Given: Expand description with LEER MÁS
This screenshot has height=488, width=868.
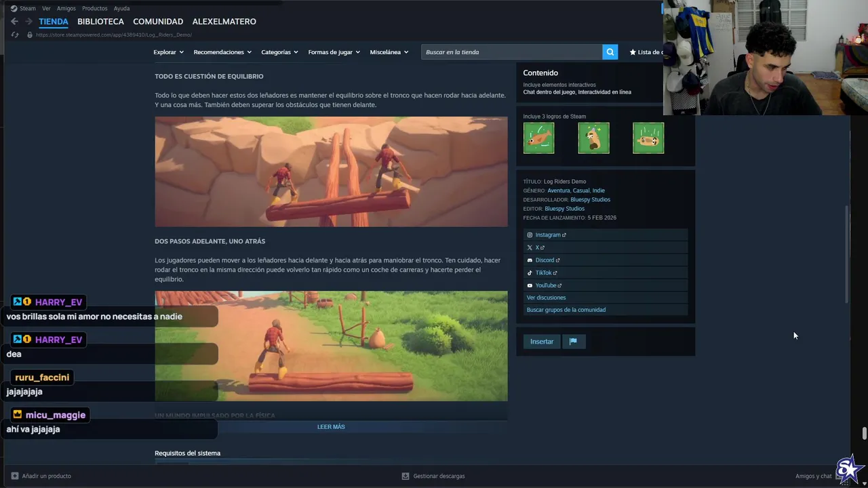Looking at the screenshot, I should click(x=331, y=427).
